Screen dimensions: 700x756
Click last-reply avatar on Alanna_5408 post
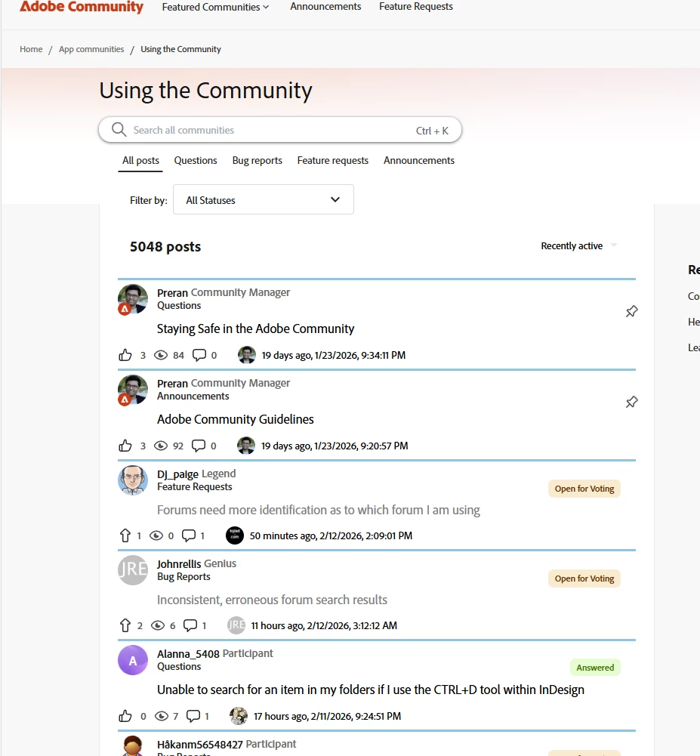(239, 716)
